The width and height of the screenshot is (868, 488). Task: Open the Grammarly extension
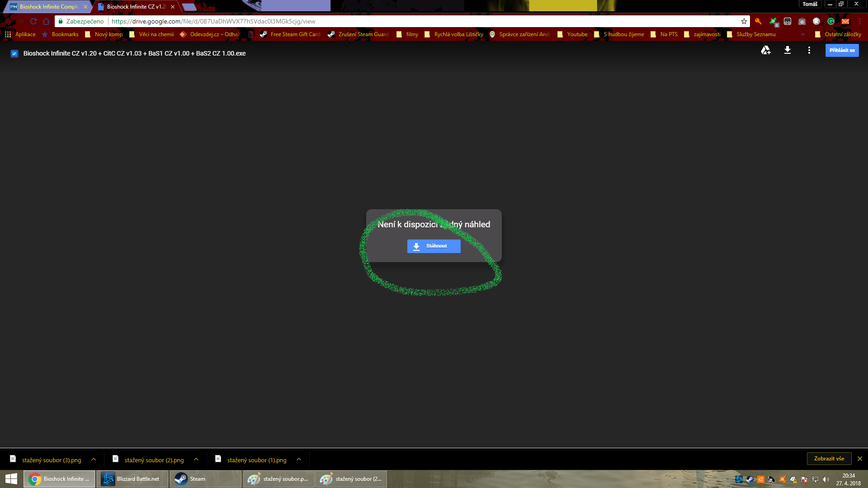coord(831,21)
